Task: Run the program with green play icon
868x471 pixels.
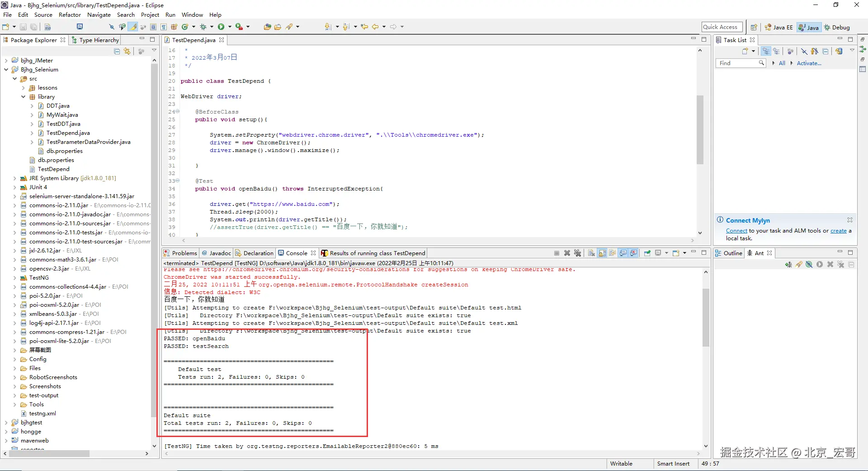Action: coord(221,27)
